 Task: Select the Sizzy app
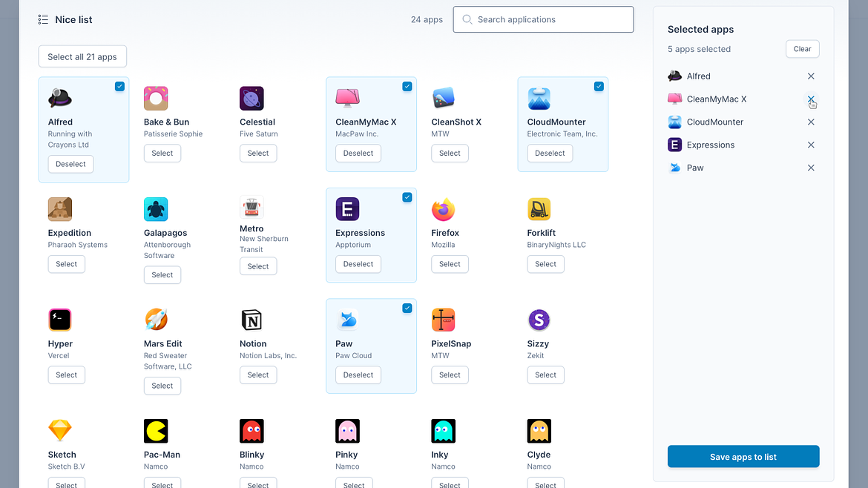[545, 375]
